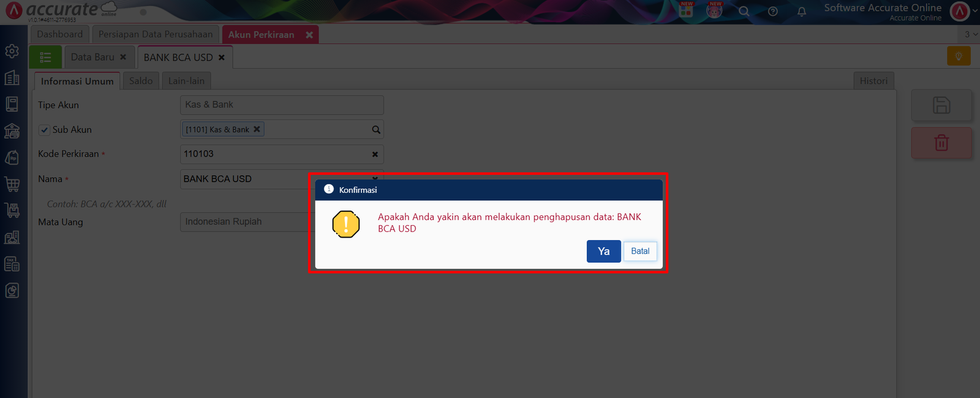The image size is (980, 398).
Task: Open the Saldo tab
Action: pos(141,81)
